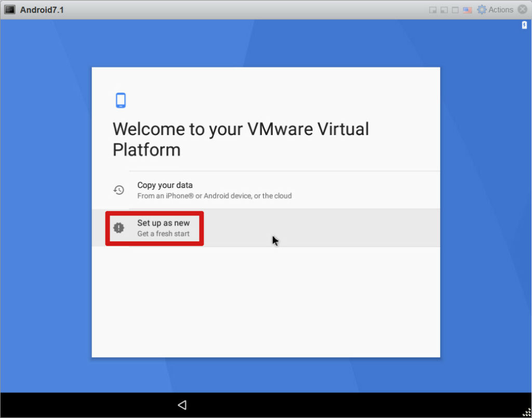Click the US flag keyboard layout icon
The height and width of the screenshot is (418, 532).
point(468,10)
